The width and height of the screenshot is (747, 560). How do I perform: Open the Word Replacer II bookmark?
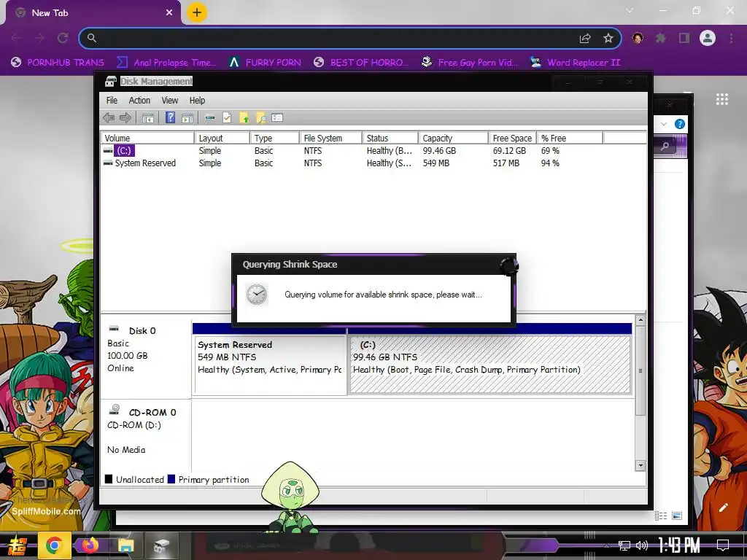pos(576,63)
